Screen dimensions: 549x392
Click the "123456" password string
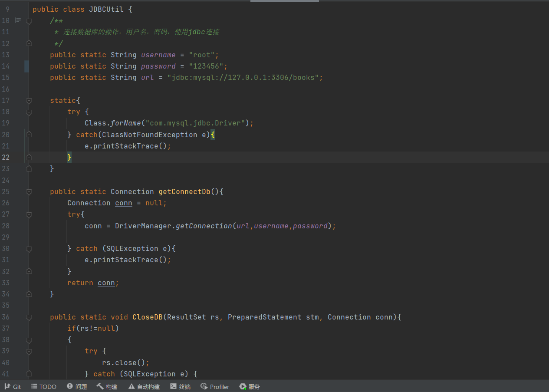[x=206, y=66]
